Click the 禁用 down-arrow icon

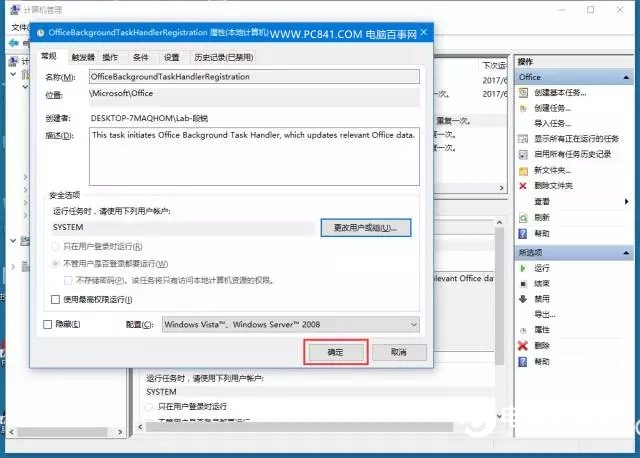[x=523, y=299]
